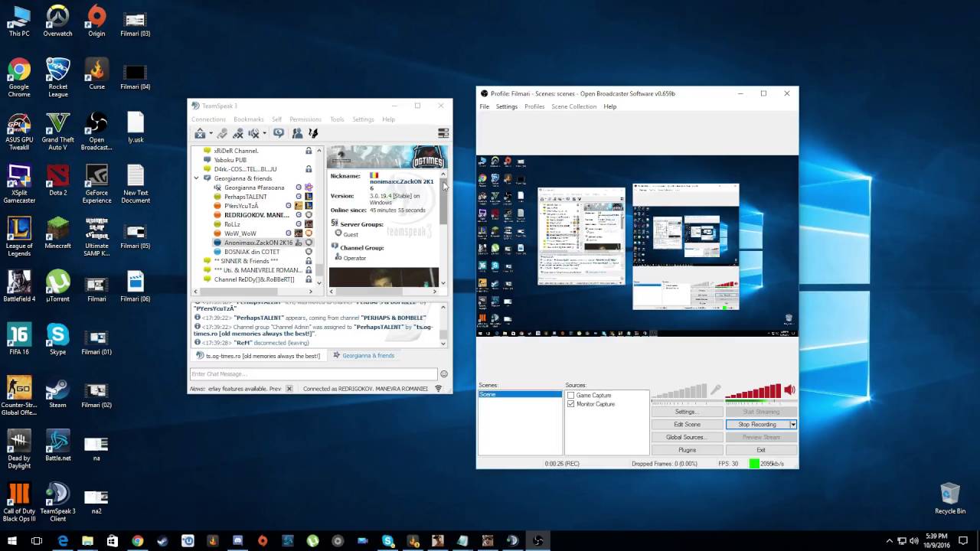
Task: Select Minecraft desktop shortcut
Action: pyautogui.click(x=57, y=233)
